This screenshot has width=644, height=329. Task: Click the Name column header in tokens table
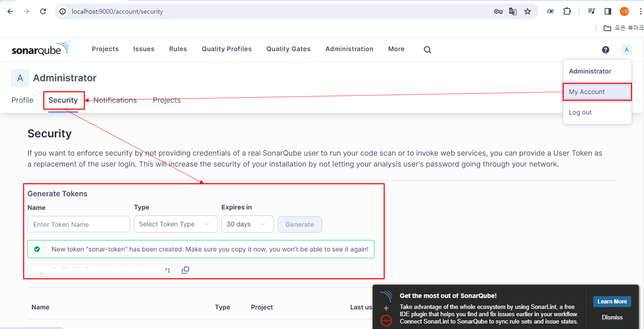[x=41, y=307]
